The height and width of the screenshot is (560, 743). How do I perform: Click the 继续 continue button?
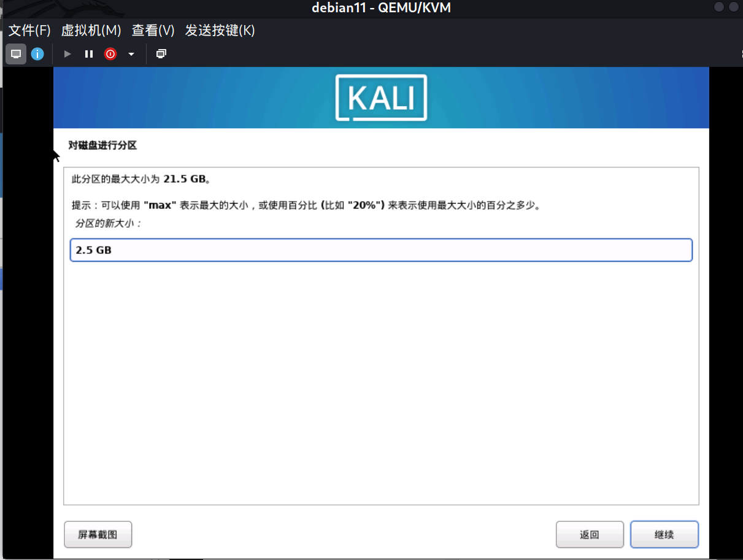pyautogui.click(x=664, y=534)
